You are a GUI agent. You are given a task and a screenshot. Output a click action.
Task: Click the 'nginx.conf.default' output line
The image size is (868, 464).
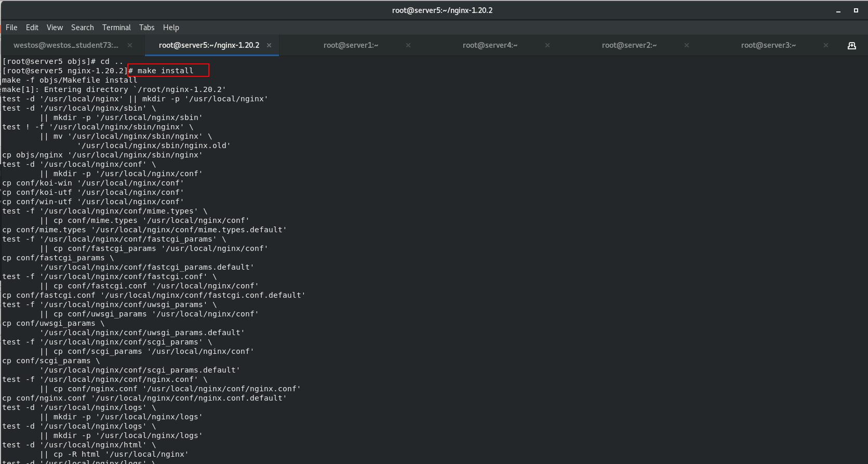click(x=144, y=398)
